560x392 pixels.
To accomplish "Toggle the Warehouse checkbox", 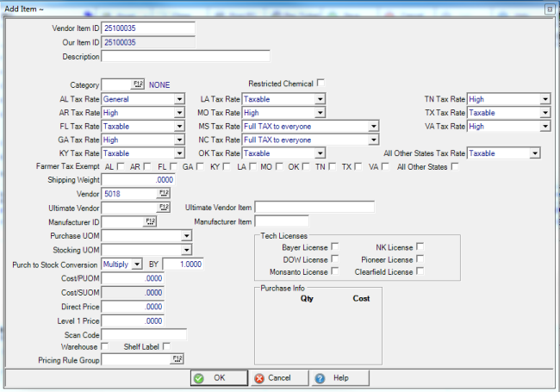I will pyautogui.click(x=105, y=346).
